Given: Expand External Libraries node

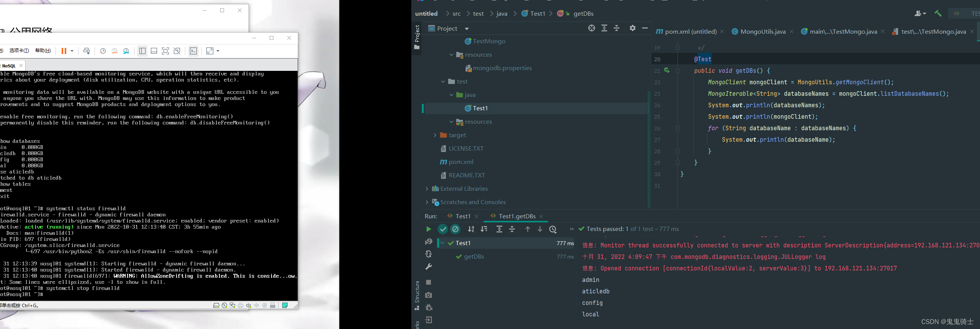Looking at the screenshot, I should [427, 189].
